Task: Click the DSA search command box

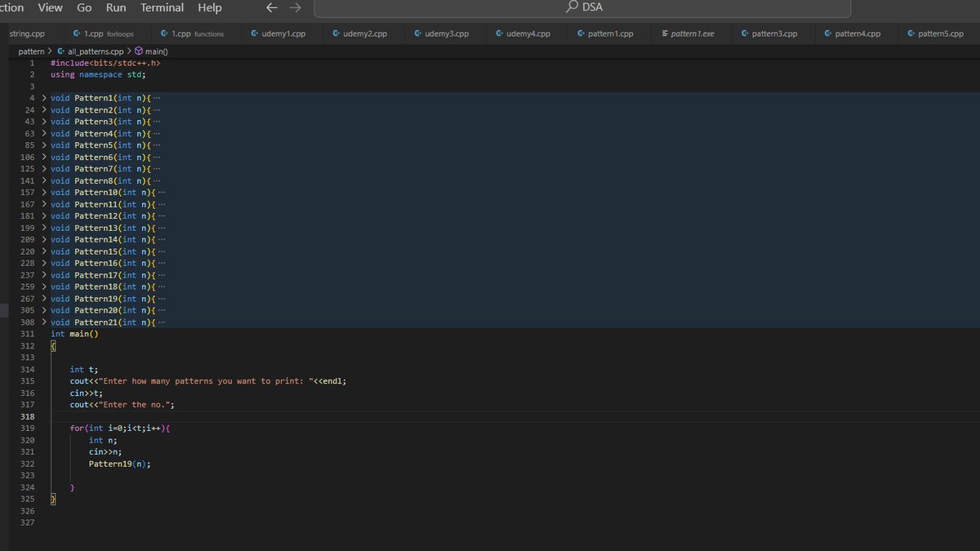Action: pos(582,8)
